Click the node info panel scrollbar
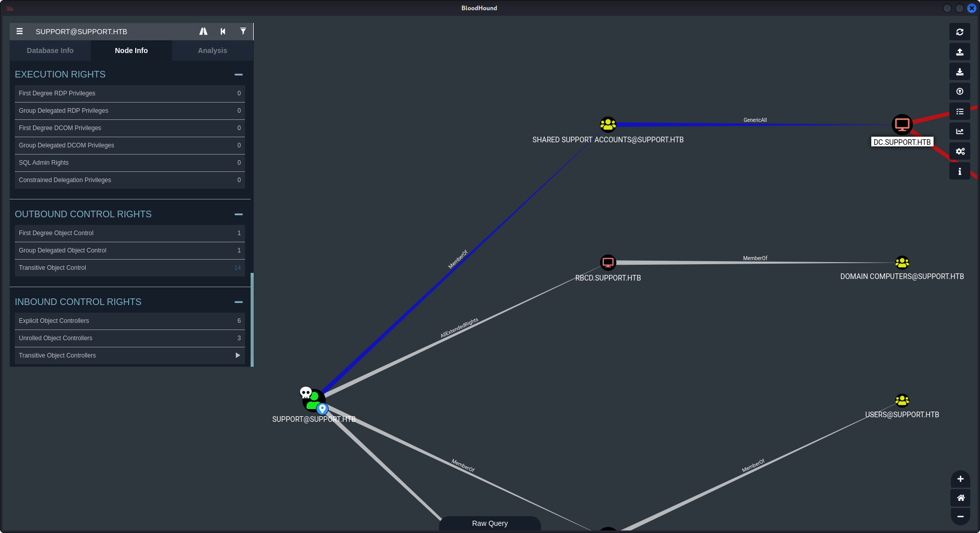The width and height of the screenshot is (980, 533). (252, 320)
